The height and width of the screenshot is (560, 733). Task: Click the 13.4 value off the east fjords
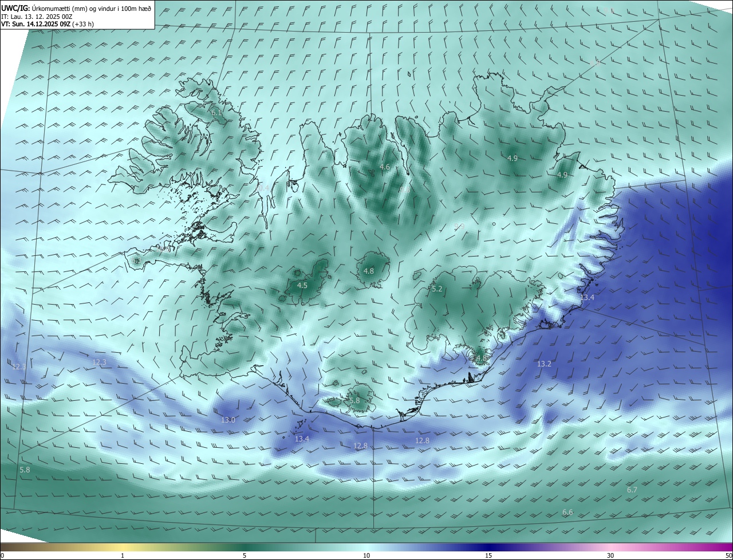click(x=588, y=298)
